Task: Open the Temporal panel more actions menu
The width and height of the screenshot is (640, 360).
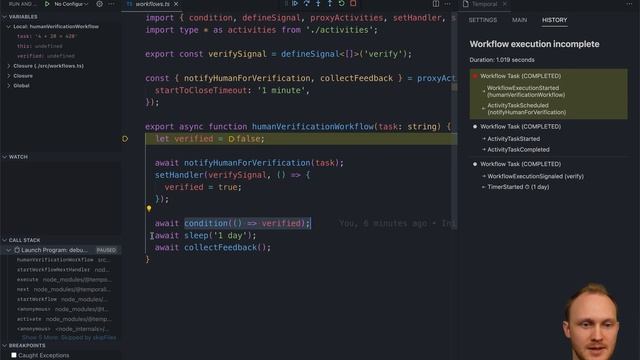Action: point(629,4)
